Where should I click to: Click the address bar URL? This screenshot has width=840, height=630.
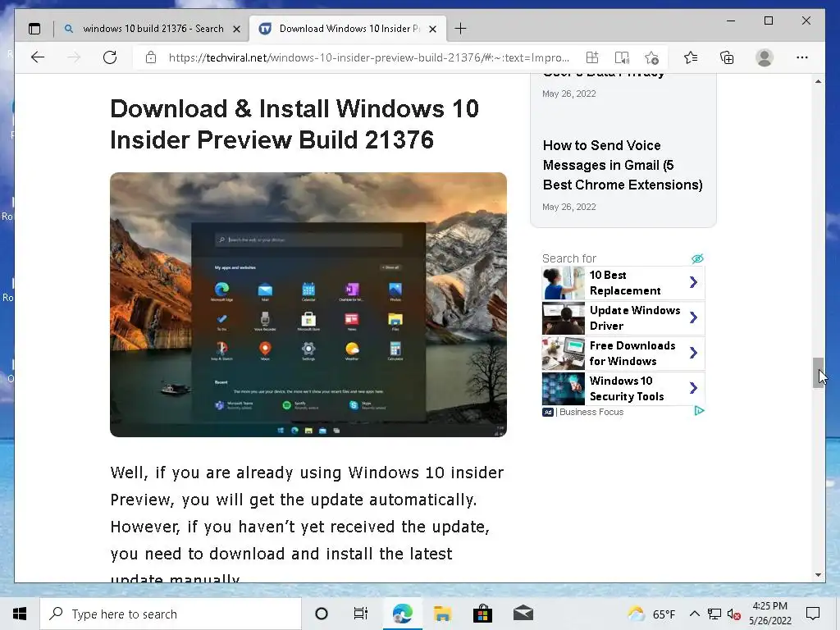pos(368,57)
